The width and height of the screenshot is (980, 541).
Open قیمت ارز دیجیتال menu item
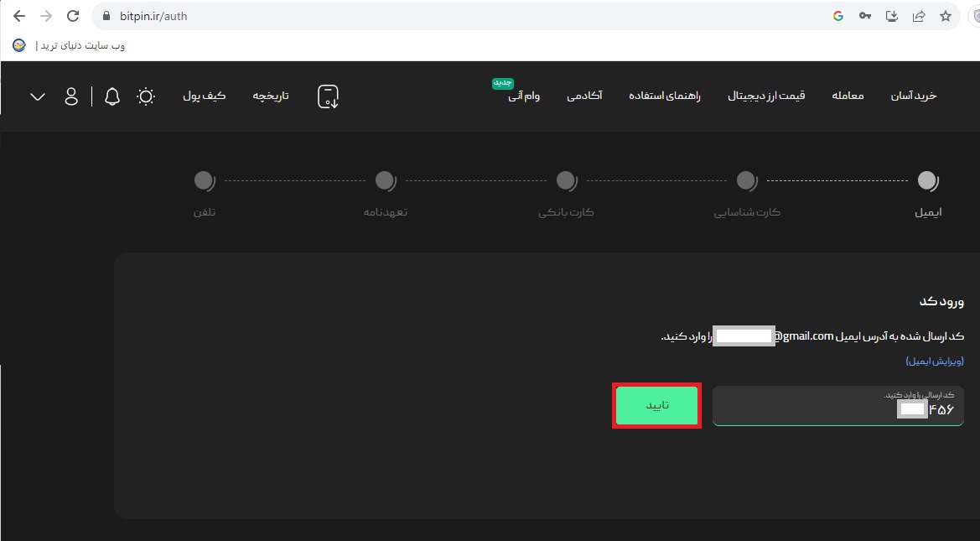click(x=766, y=96)
